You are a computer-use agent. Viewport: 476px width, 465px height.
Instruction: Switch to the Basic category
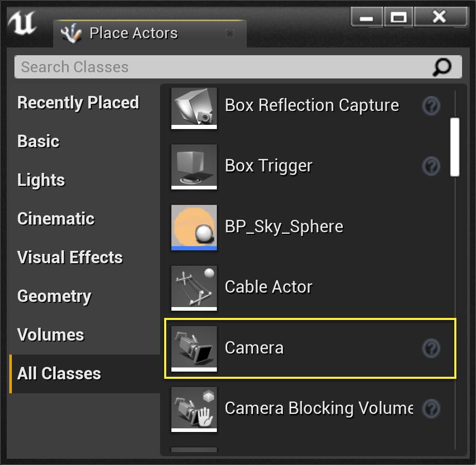coord(39,141)
